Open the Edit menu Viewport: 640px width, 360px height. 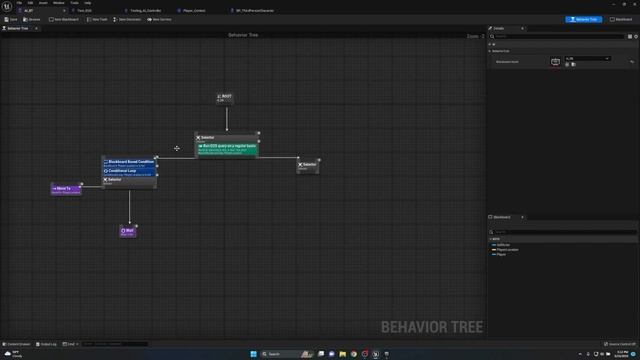tap(30, 3)
